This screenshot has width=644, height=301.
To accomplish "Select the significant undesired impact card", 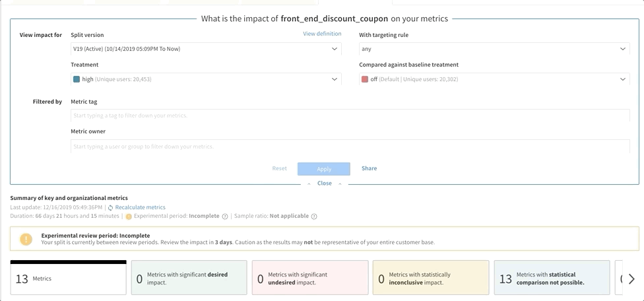I will click(309, 278).
